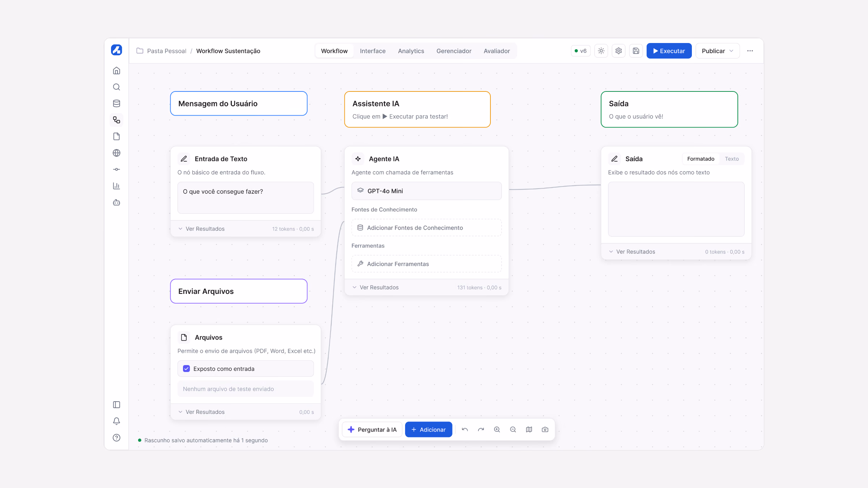The height and width of the screenshot is (488, 868).
Task: Take a canvas snapshot with camera icon
Action: (545, 429)
